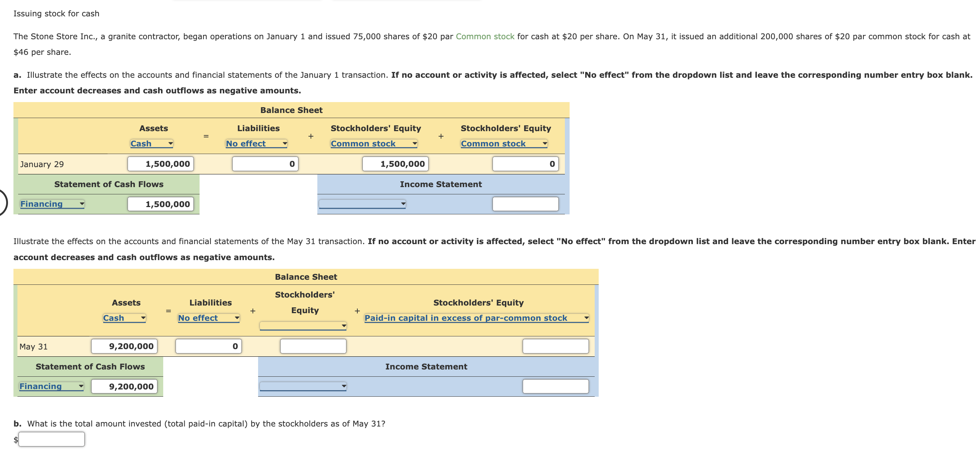Open May 31 Assets Cash dropdown
The image size is (980, 465).
click(124, 318)
